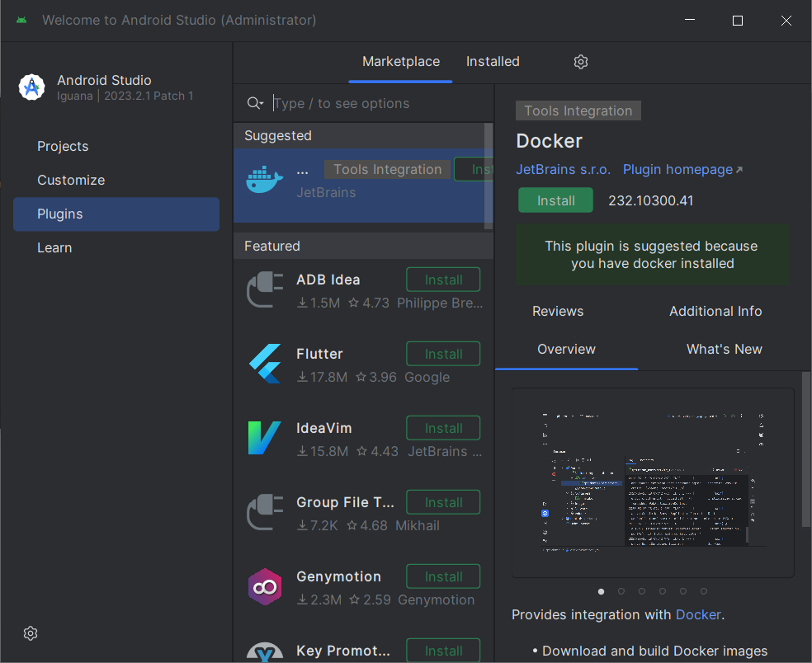The image size is (812, 663).
Task: Open the What's New tab
Action: [x=724, y=349]
